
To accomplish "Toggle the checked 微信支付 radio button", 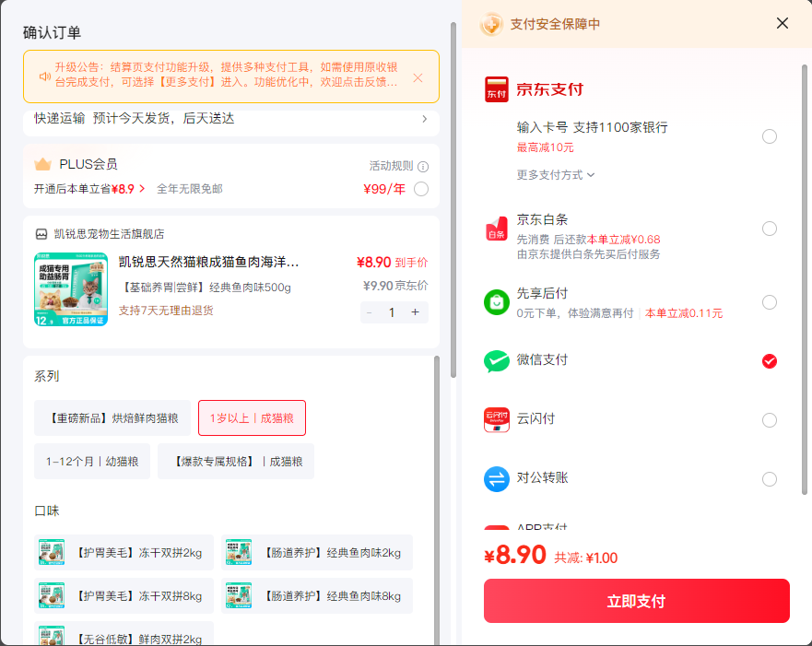I will pyautogui.click(x=769, y=361).
